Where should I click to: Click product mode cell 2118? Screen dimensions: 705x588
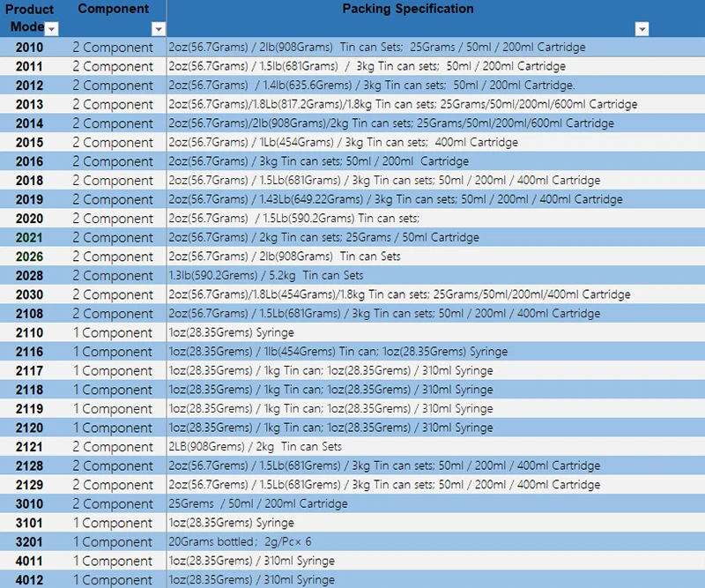click(x=30, y=389)
